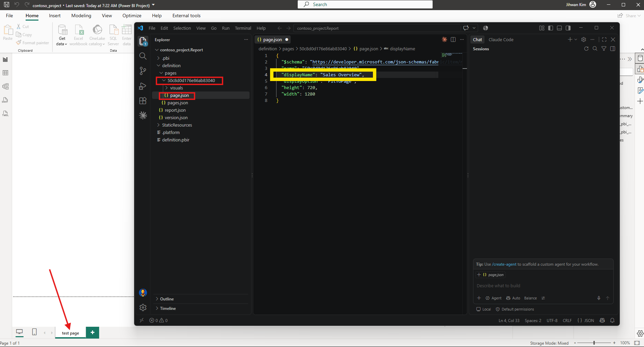Switch to the Claude Code tab
The width and height of the screenshot is (644, 347).
point(501,39)
